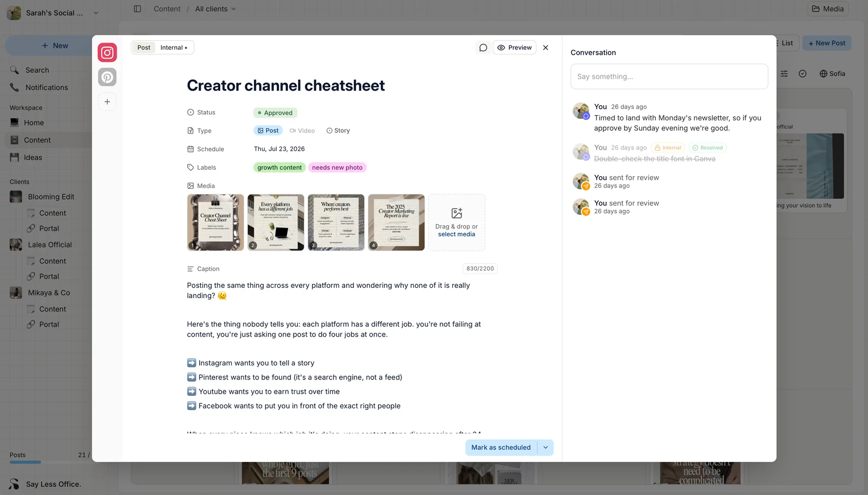Viewport: 868px width, 495px height.
Task: Click the Internal badge on the comment
Action: 668,147
